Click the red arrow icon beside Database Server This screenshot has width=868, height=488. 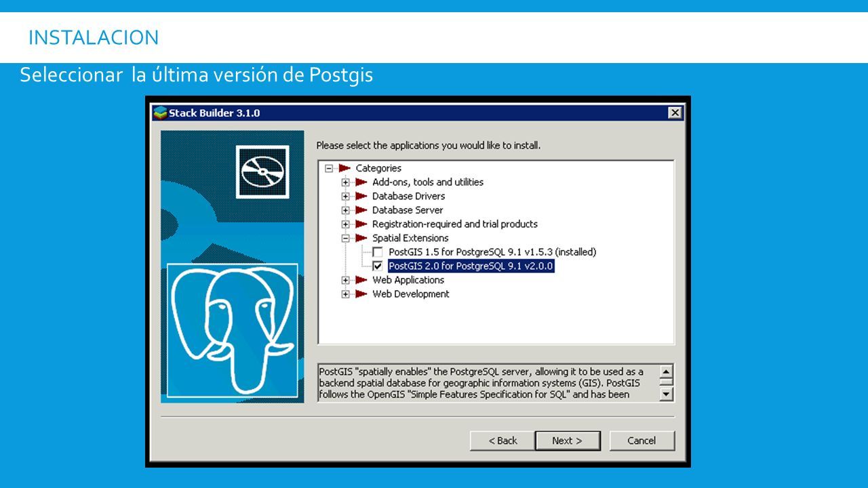point(361,210)
